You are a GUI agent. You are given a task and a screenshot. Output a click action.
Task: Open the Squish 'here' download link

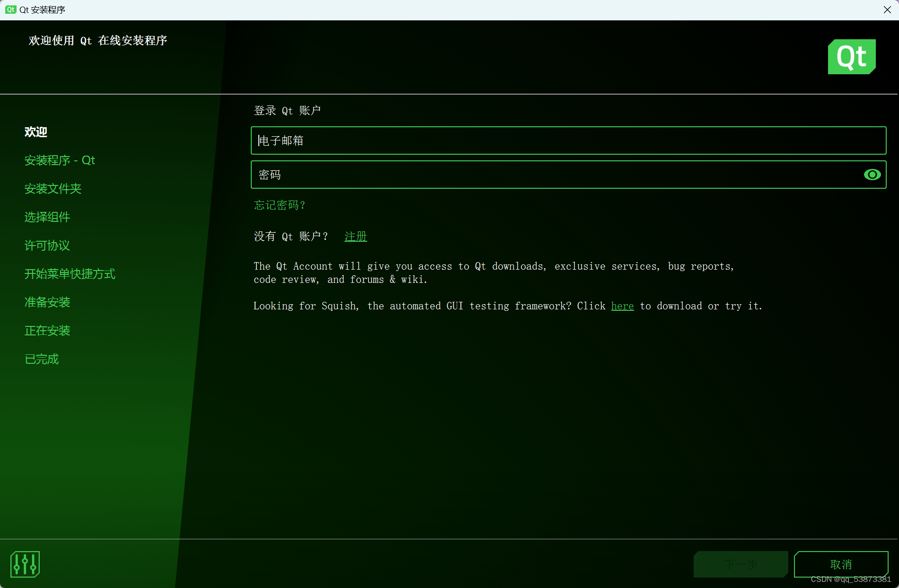[622, 306]
